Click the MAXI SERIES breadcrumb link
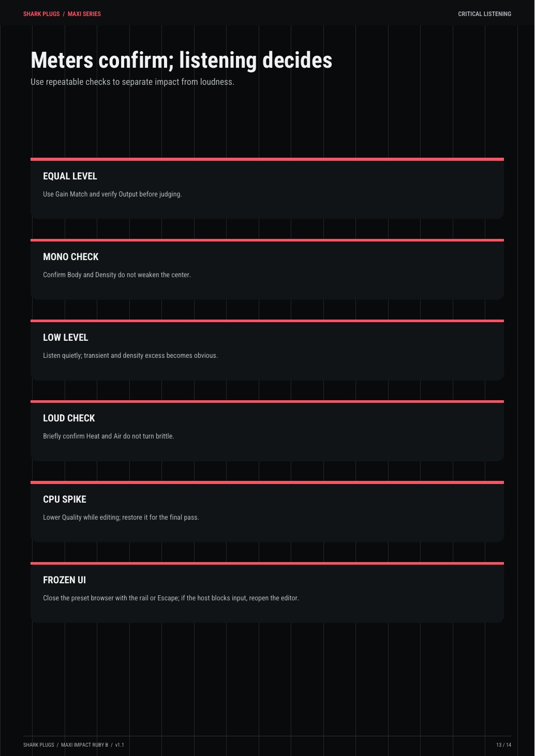The width and height of the screenshot is (535, 756). (84, 14)
